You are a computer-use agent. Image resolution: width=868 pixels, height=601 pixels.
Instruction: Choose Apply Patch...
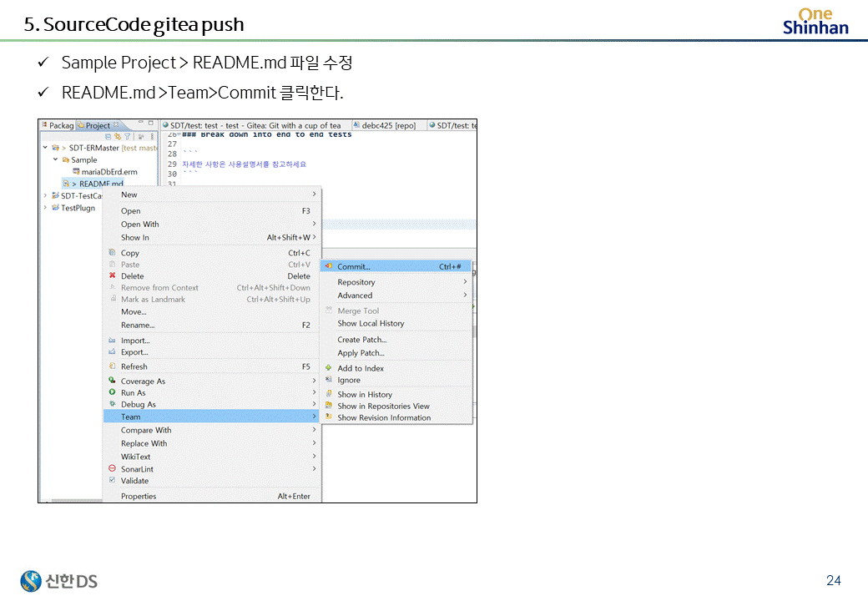[396, 353]
